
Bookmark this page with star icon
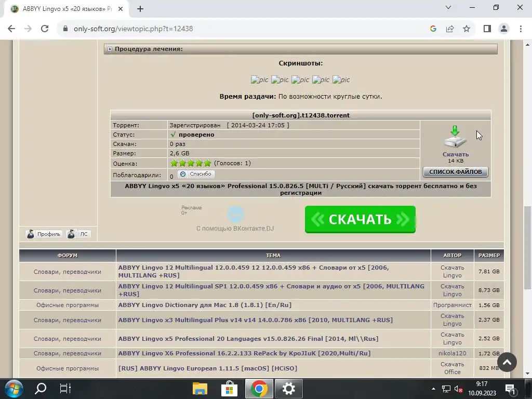click(x=467, y=29)
